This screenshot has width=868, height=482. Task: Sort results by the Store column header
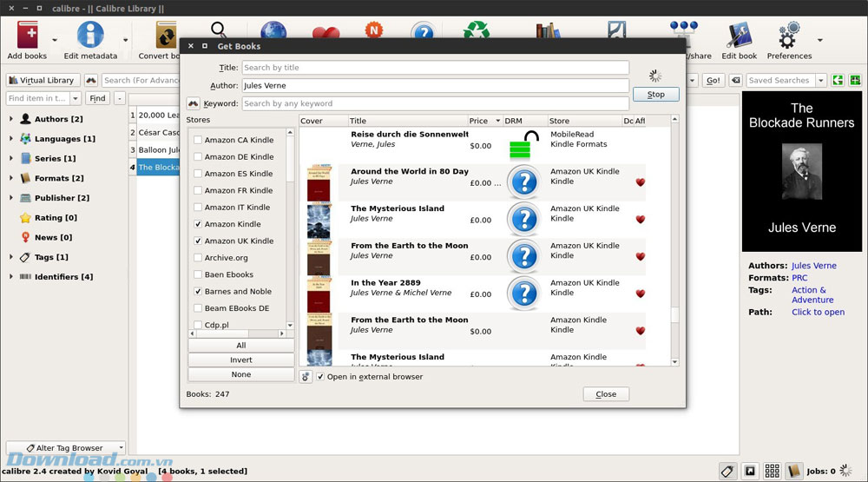point(584,121)
